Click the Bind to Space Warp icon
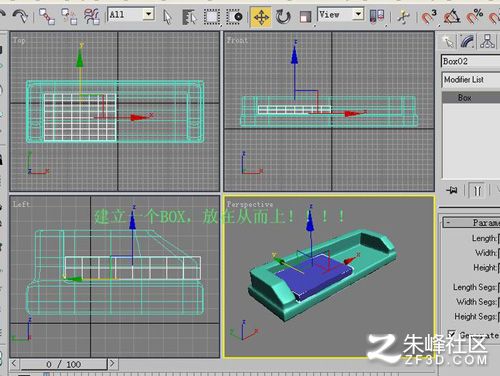This screenshot has height=376, width=500. click(92, 16)
